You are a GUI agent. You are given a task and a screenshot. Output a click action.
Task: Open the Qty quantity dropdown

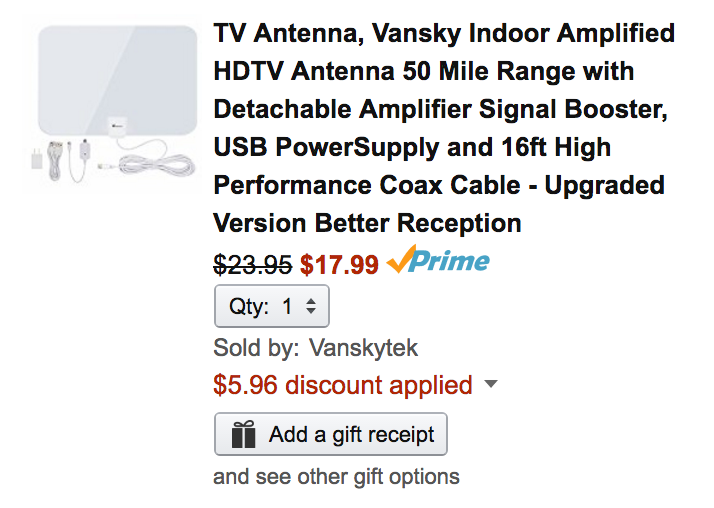point(271,307)
